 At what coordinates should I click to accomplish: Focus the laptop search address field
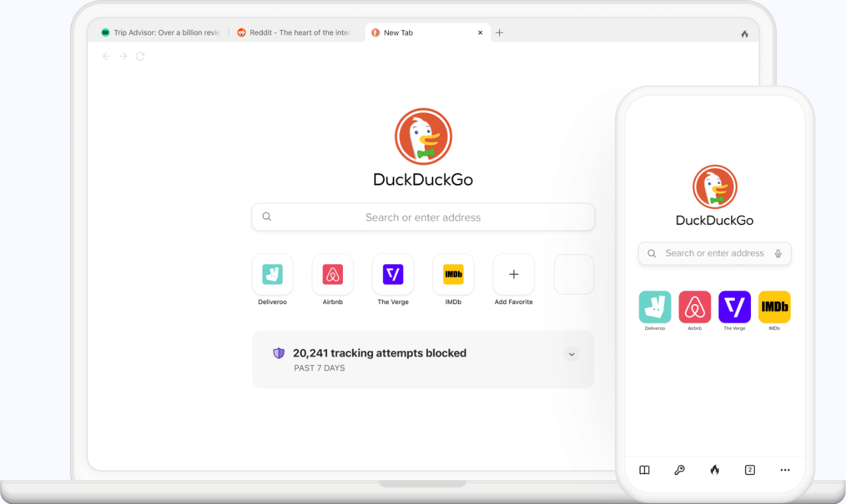[423, 217]
